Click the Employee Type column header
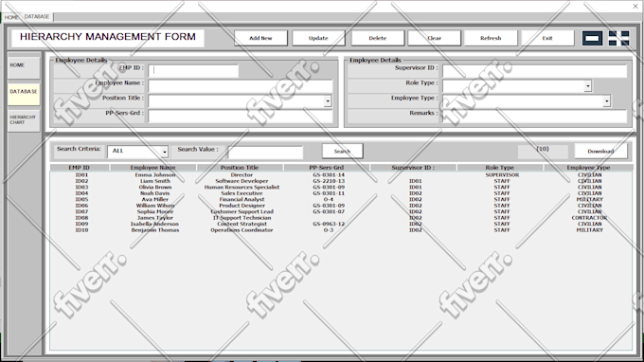Viewport: 644px width, 362px height. [588, 168]
